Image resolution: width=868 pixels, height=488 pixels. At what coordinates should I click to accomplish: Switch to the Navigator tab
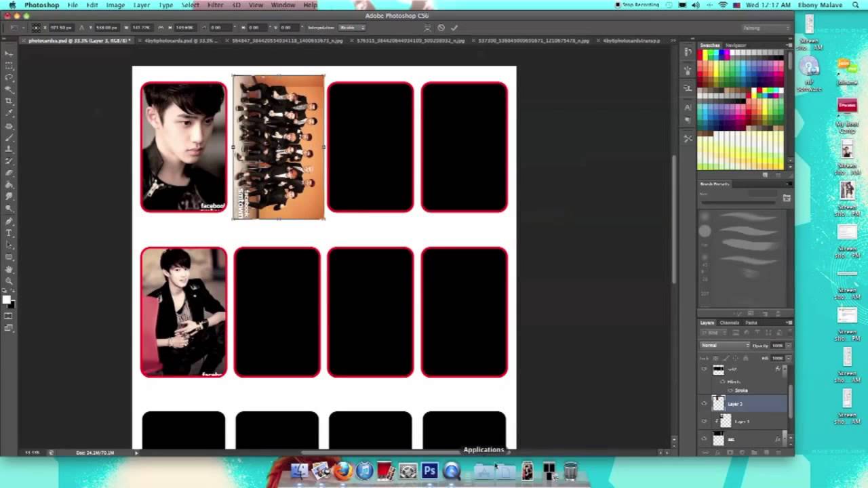(x=736, y=45)
